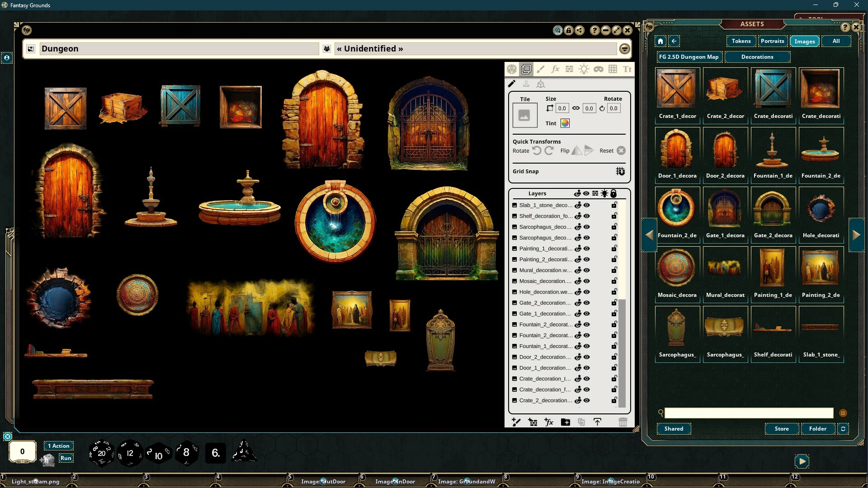Click the trash icon to delete selected layer
The image size is (868, 488).
623,422
